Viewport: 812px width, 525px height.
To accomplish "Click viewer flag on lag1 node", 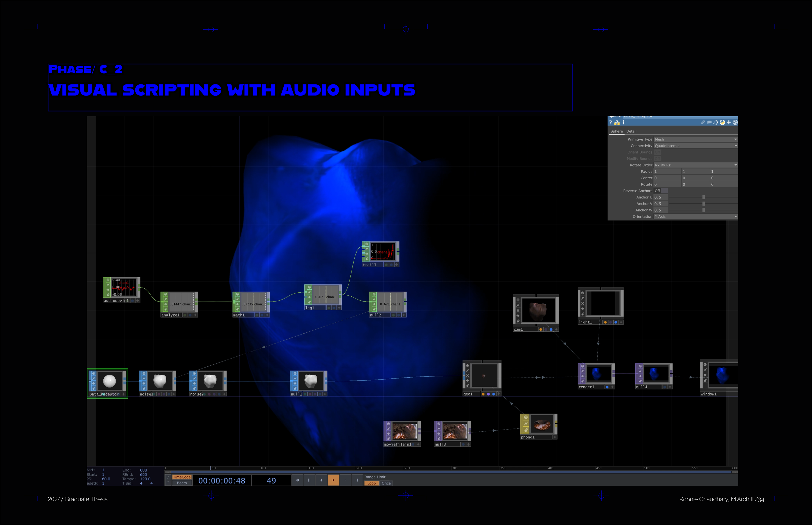I will (309, 287).
